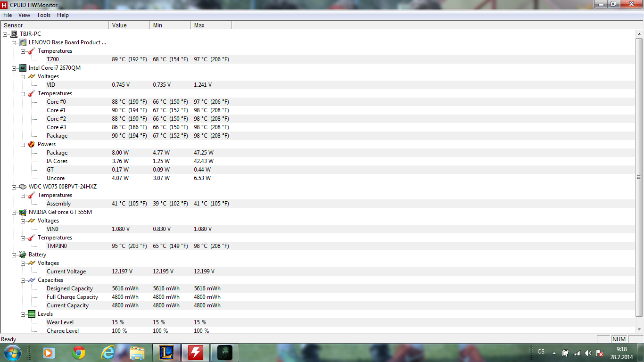Collapse the NVIDIA GeForce GT 555M node
Screen dimensions: 644x362
coord(14,212)
